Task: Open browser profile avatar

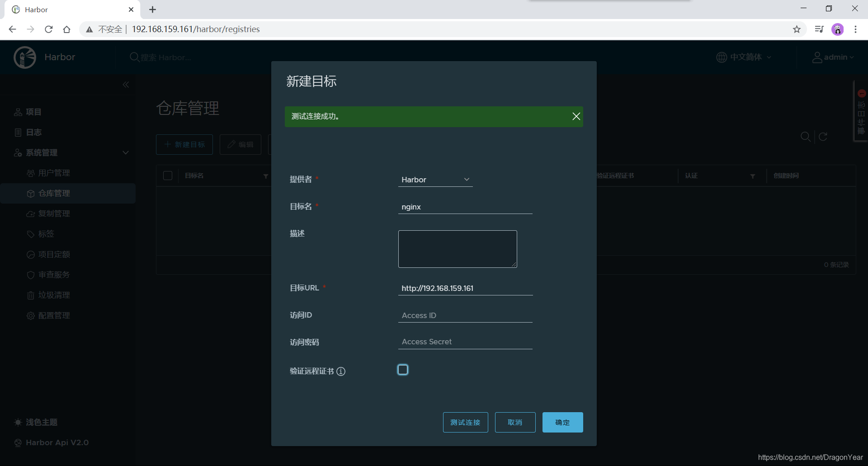Action: [838, 29]
